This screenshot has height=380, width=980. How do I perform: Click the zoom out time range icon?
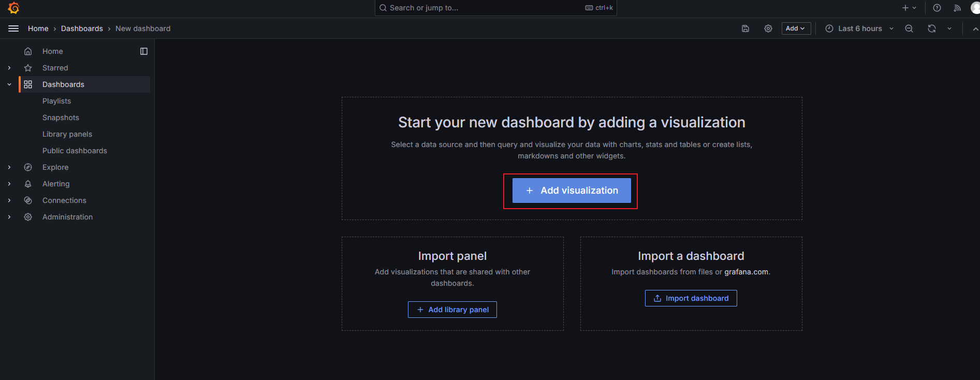[909, 28]
